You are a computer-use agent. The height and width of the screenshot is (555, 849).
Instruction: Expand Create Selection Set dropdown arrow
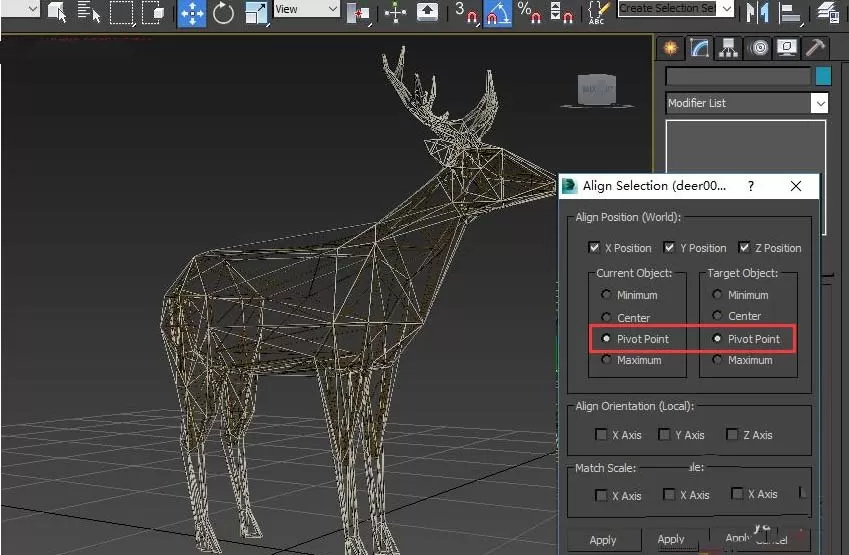click(727, 8)
